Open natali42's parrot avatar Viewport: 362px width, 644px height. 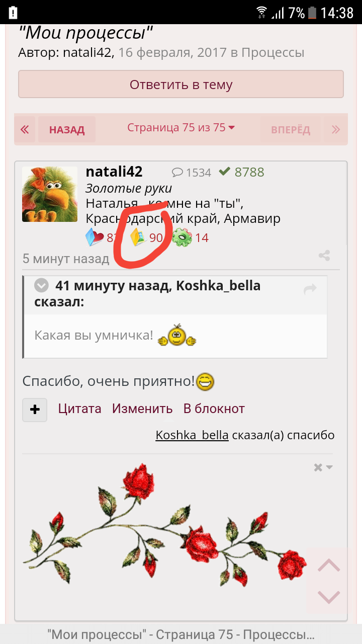(x=50, y=194)
